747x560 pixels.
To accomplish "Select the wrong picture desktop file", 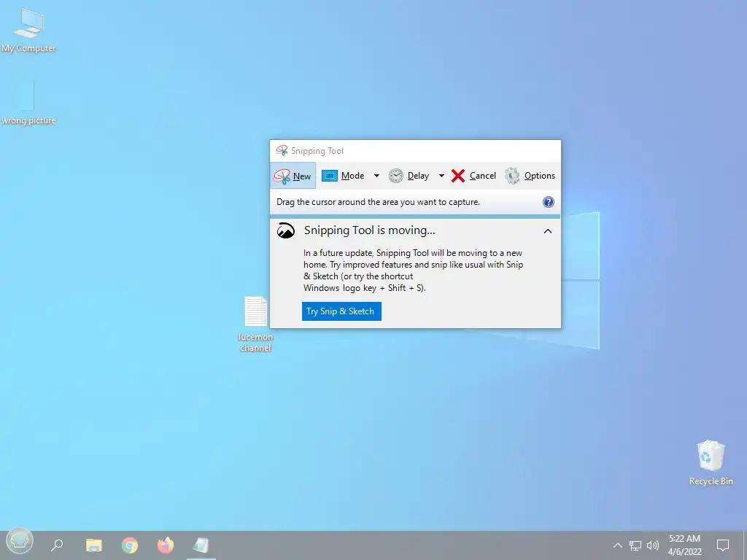I will point(28,103).
